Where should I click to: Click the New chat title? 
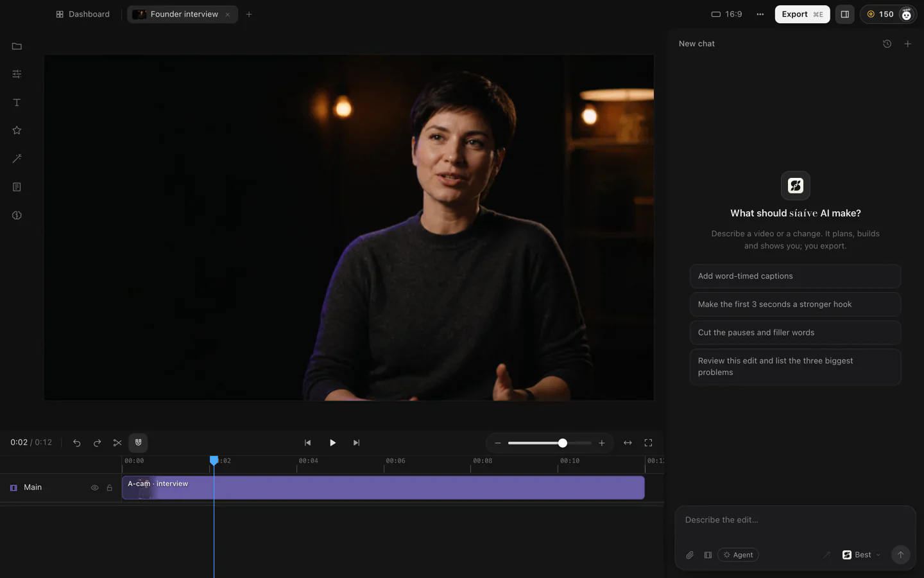tap(696, 44)
